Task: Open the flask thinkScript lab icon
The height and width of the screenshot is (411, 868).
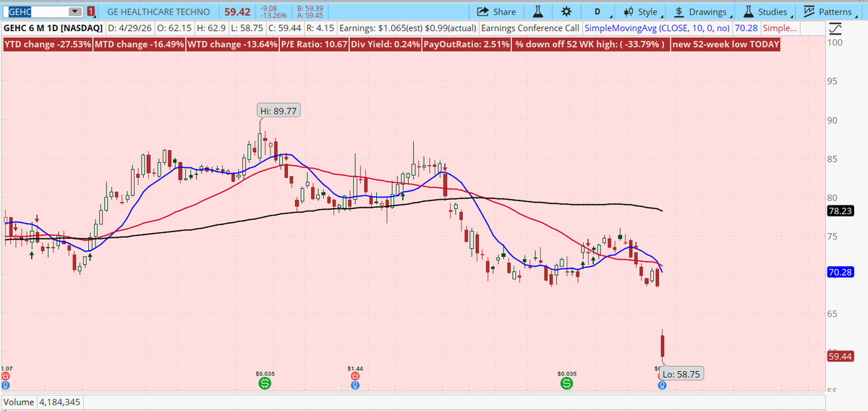Action: pyautogui.click(x=538, y=12)
